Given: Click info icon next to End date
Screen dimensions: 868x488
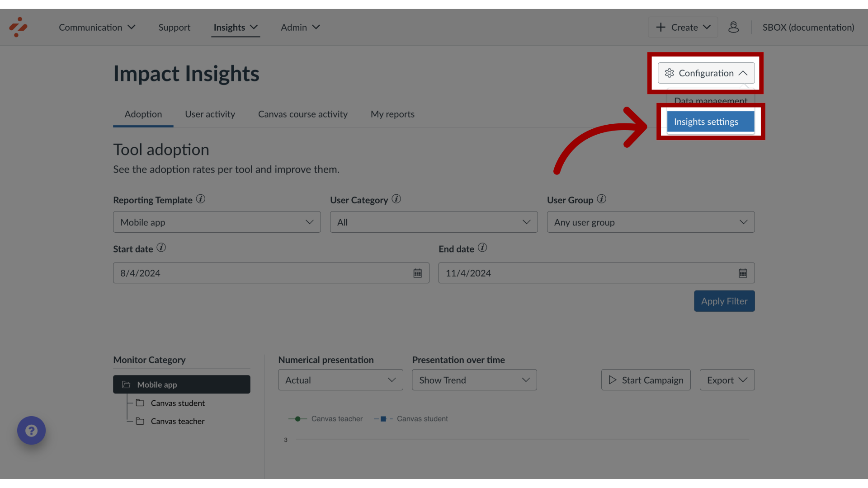Looking at the screenshot, I should tap(482, 248).
